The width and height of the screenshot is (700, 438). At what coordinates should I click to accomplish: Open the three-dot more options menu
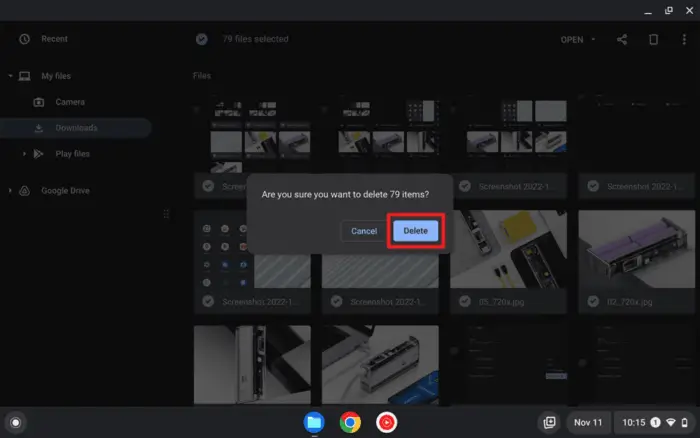(x=684, y=39)
